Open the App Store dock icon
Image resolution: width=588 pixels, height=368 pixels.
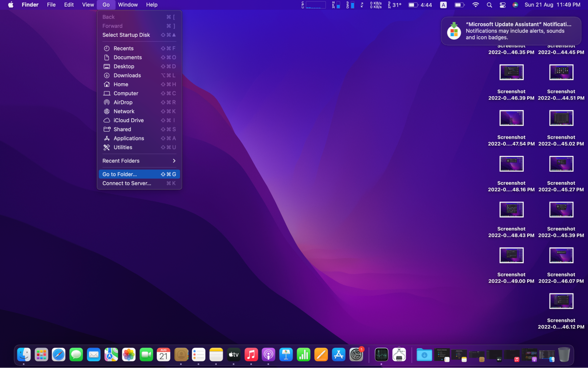pos(338,355)
